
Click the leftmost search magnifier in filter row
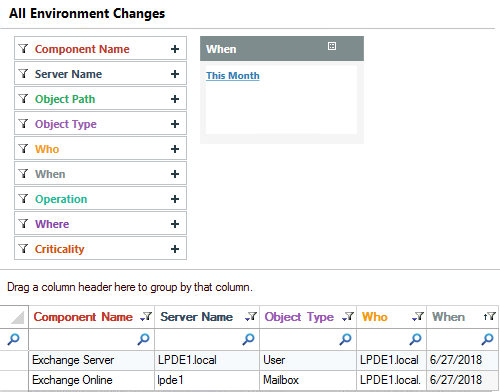[x=13, y=339]
